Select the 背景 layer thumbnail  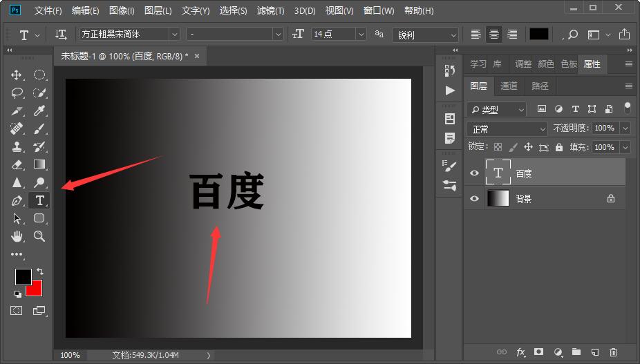[498, 199]
